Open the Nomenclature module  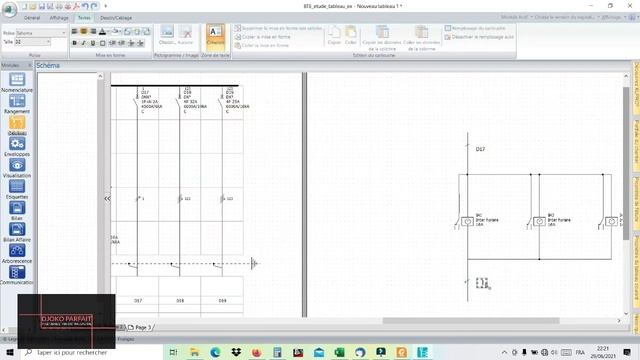coord(17,82)
